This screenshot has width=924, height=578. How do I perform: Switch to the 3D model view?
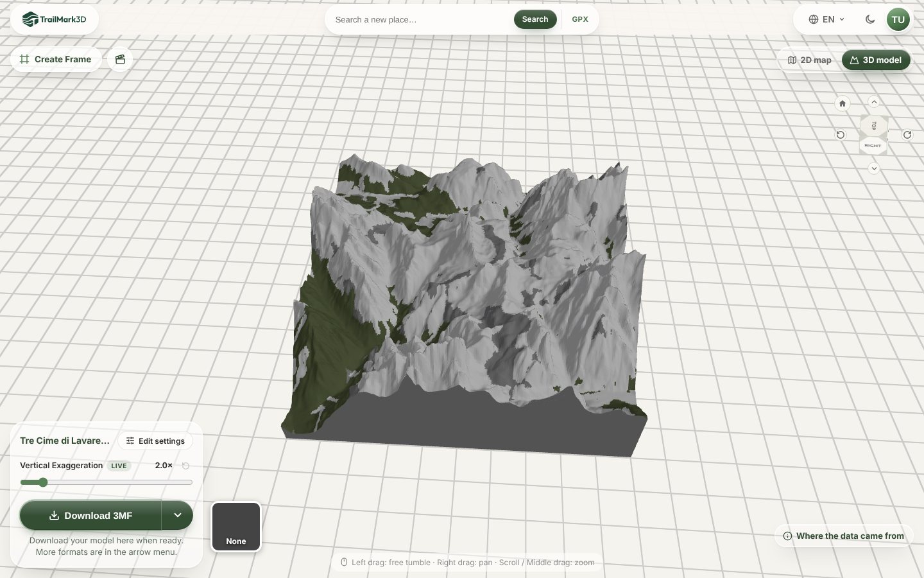pos(876,60)
